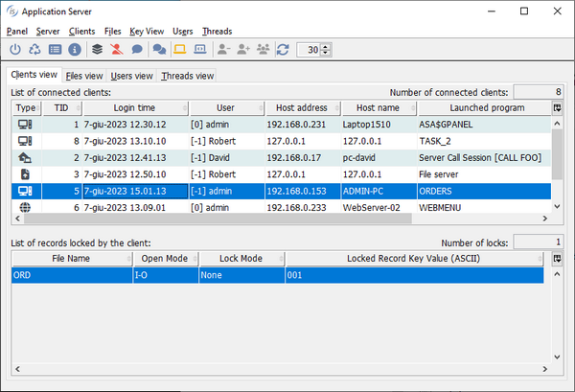Screen dimensions: 575x392
Task: Click the remove user (minus) icon
Action: tap(223, 49)
